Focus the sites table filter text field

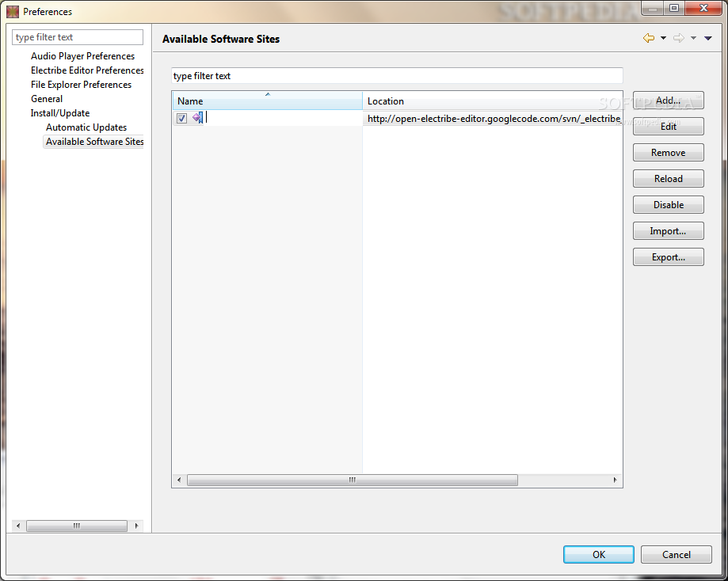point(397,76)
